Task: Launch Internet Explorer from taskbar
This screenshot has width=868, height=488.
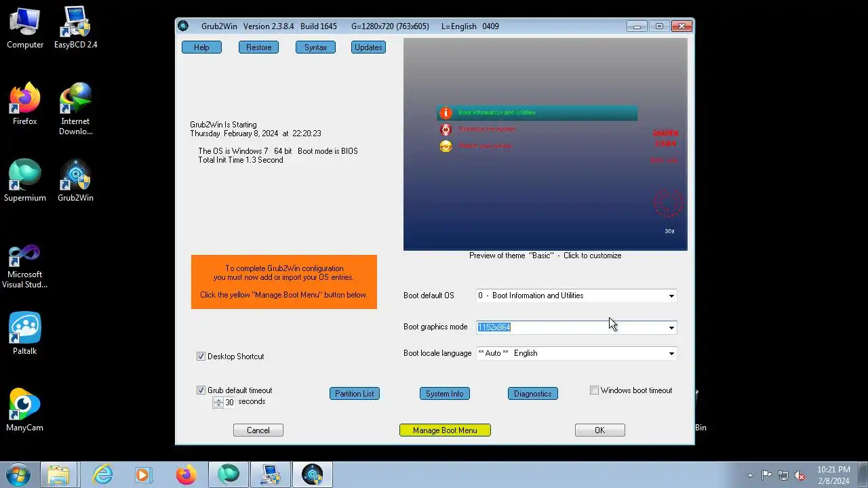Action: click(102, 474)
